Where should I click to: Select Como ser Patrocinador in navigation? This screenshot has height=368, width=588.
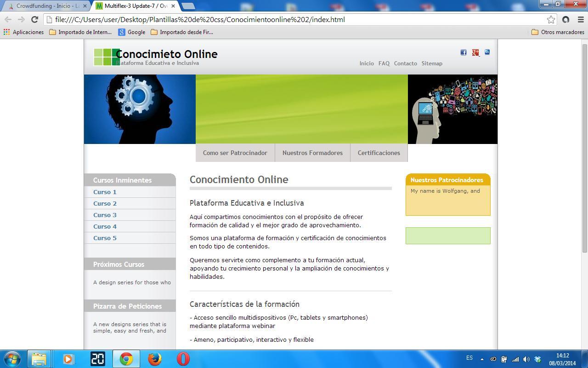click(x=235, y=153)
